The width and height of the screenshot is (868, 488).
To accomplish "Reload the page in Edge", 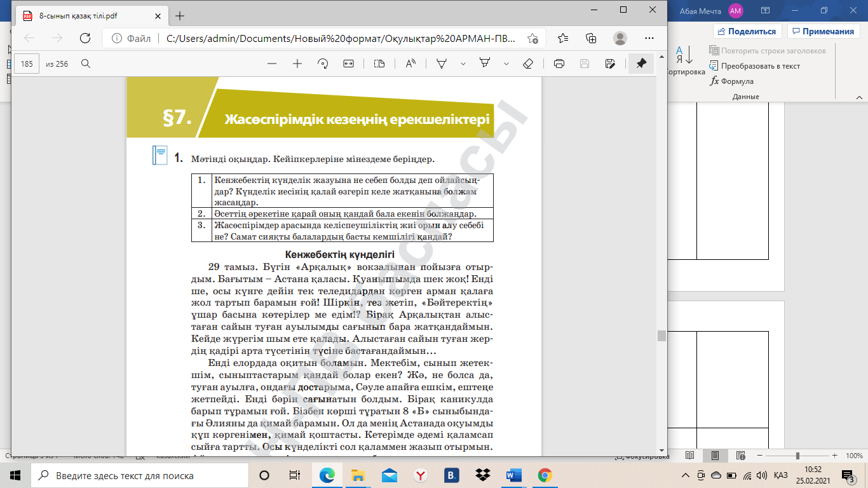I will click(x=85, y=38).
